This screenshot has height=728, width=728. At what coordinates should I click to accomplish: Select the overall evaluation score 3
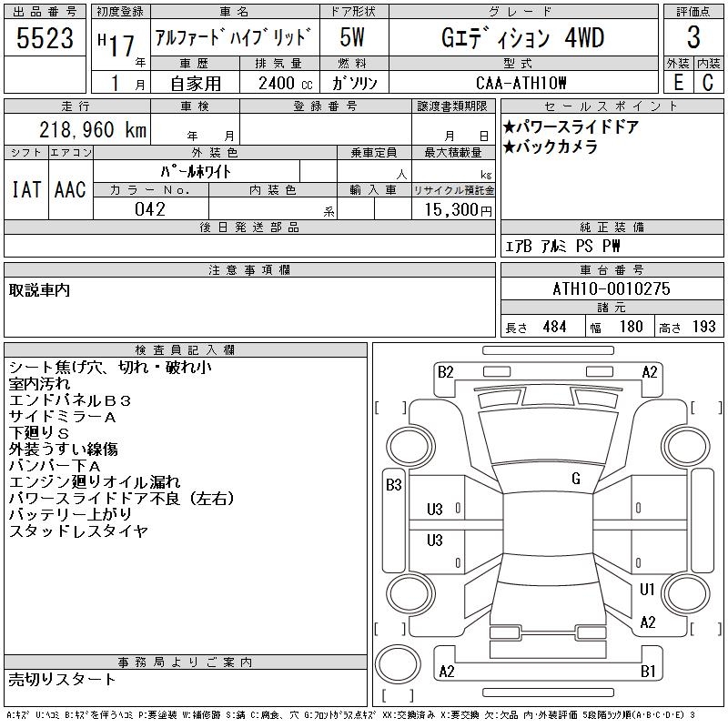click(x=693, y=37)
